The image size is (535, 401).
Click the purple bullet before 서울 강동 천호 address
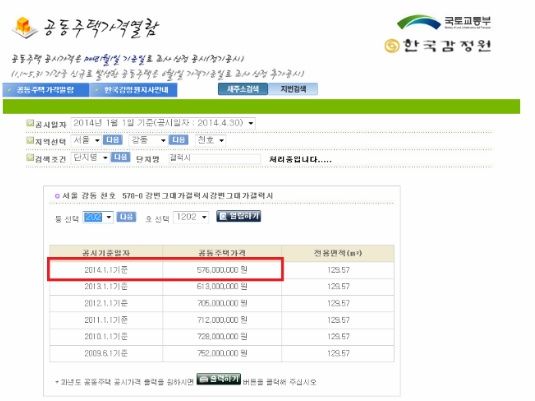(x=57, y=196)
